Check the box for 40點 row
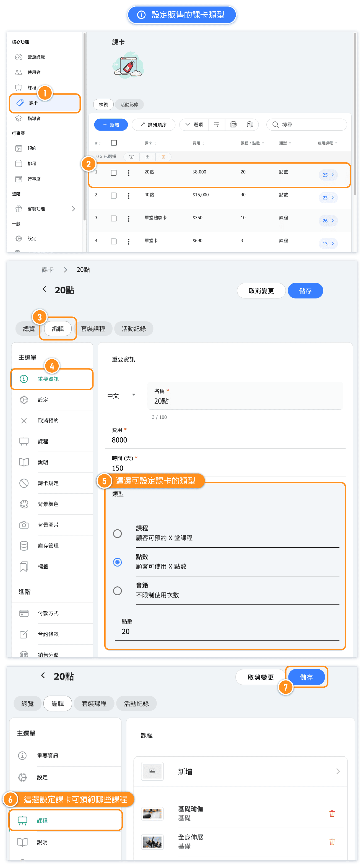 (x=114, y=196)
